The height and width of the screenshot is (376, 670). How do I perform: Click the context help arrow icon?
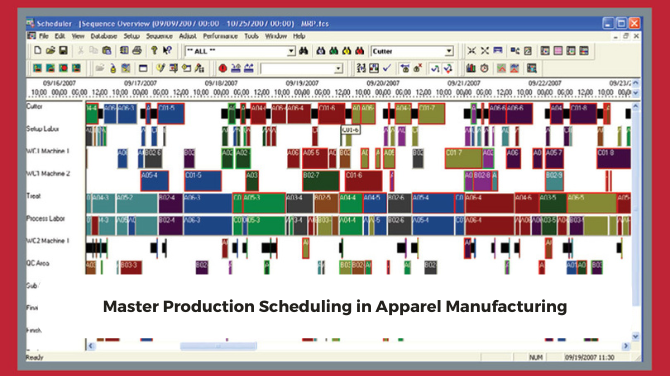pyautogui.click(x=167, y=51)
